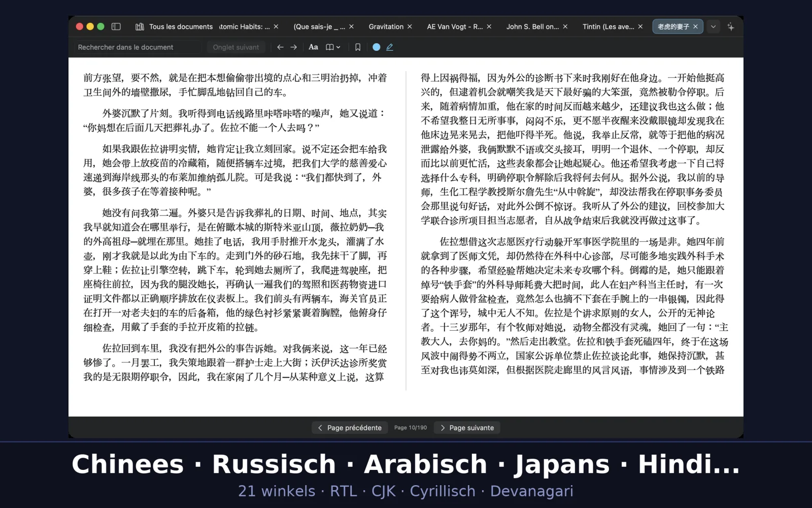
Task: Go to Page suivante
Action: tap(467, 428)
